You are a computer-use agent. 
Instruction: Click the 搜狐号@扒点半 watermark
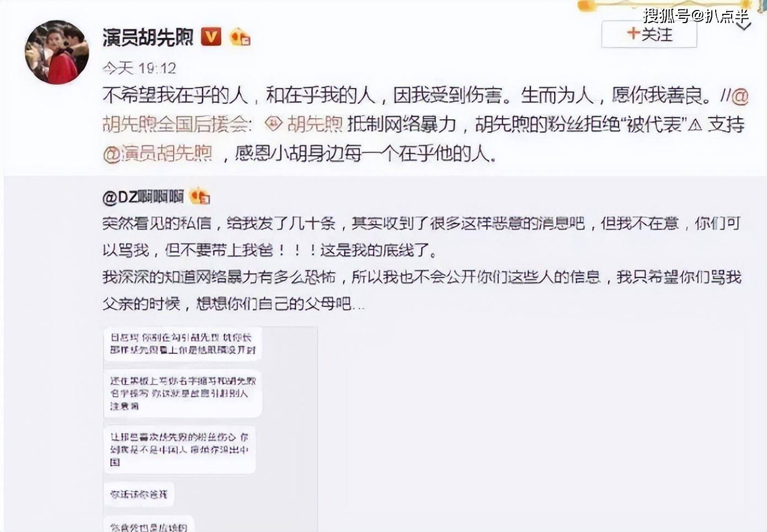[x=696, y=15]
